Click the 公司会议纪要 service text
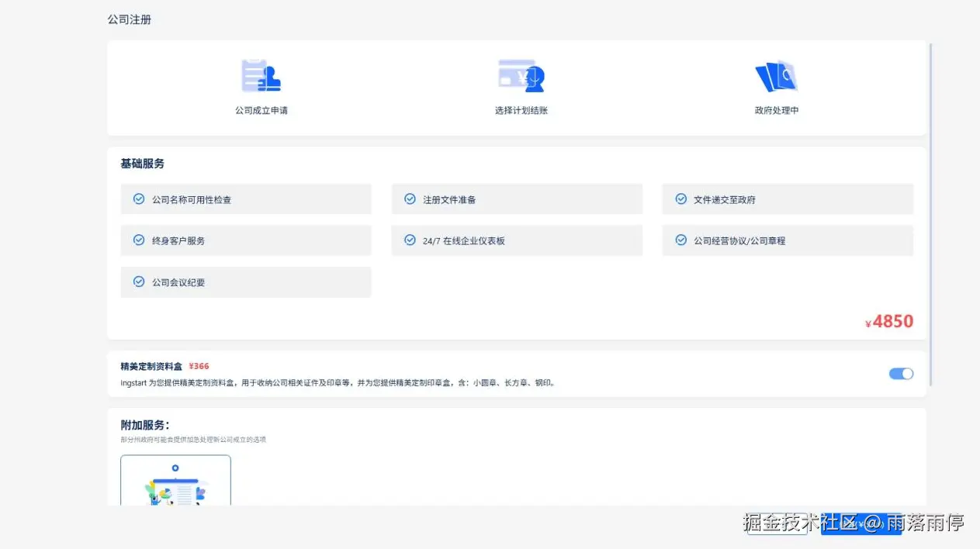The height and width of the screenshot is (549, 980). [178, 282]
